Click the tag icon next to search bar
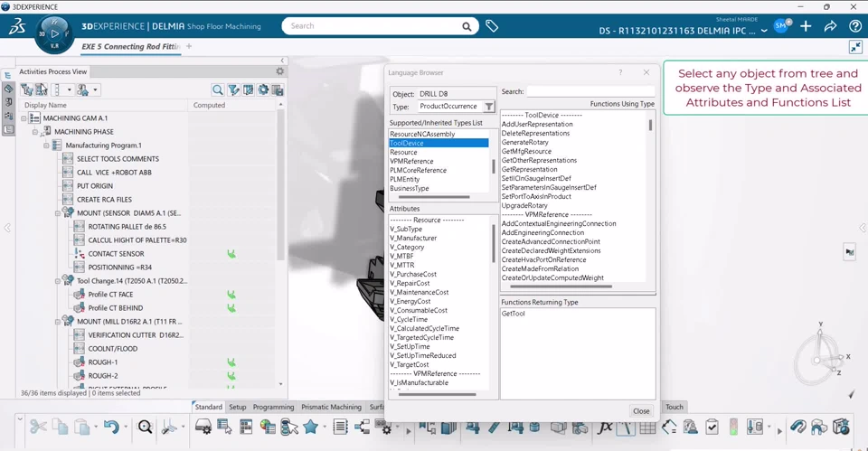Image resolution: width=868 pixels, height=451 pixels. point(492,26)
